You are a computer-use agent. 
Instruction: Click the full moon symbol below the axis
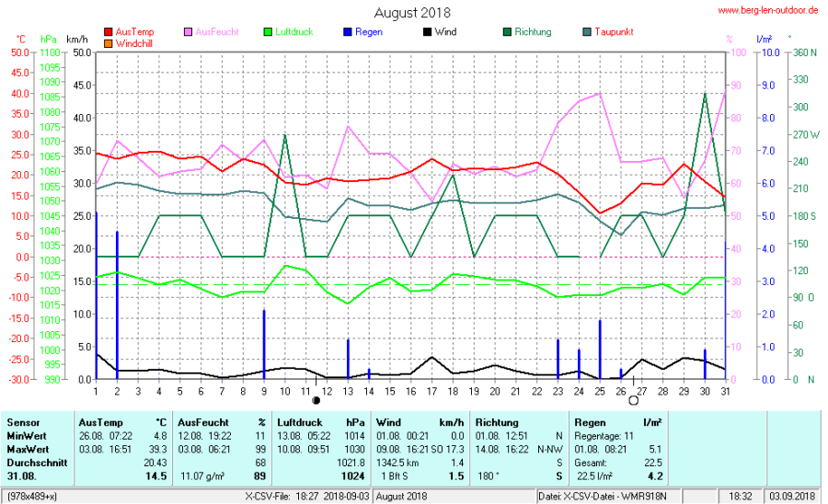click(x=633, y=400)
